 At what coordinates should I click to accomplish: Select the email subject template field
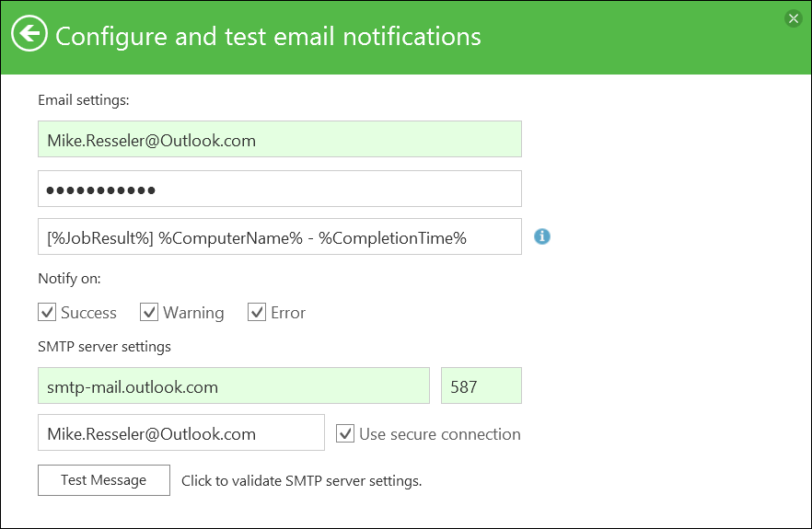coord(279,236)
